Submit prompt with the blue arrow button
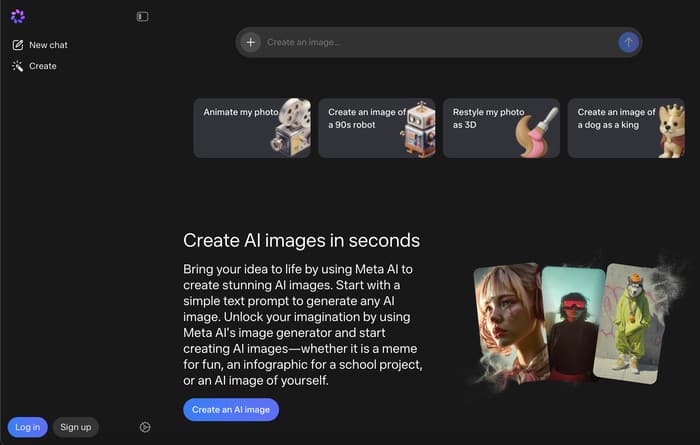 (628, 42)
